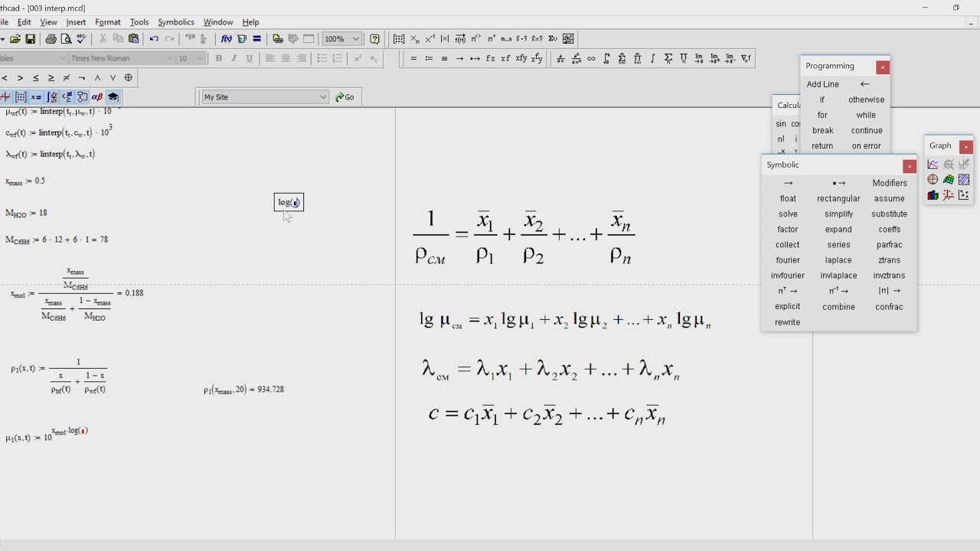Undo the last action
The height and width of the screenshot is (551, 980).
point(154,39)
